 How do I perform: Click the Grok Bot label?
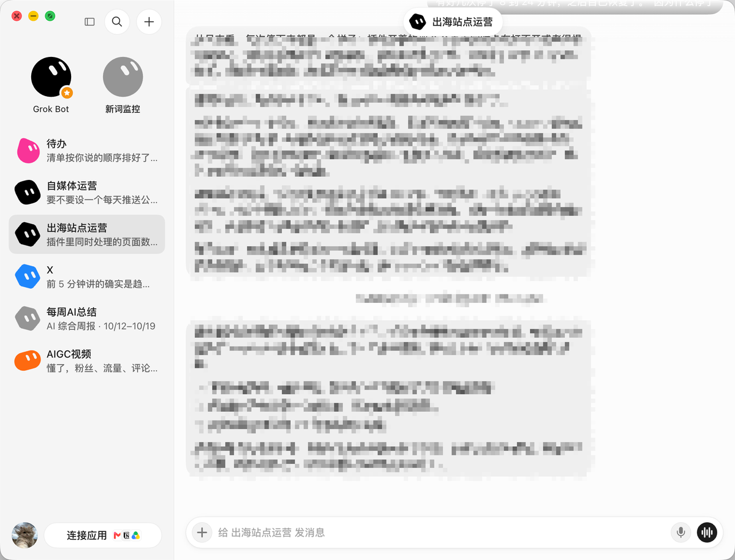pyautogui.click(x=51, y=109)
